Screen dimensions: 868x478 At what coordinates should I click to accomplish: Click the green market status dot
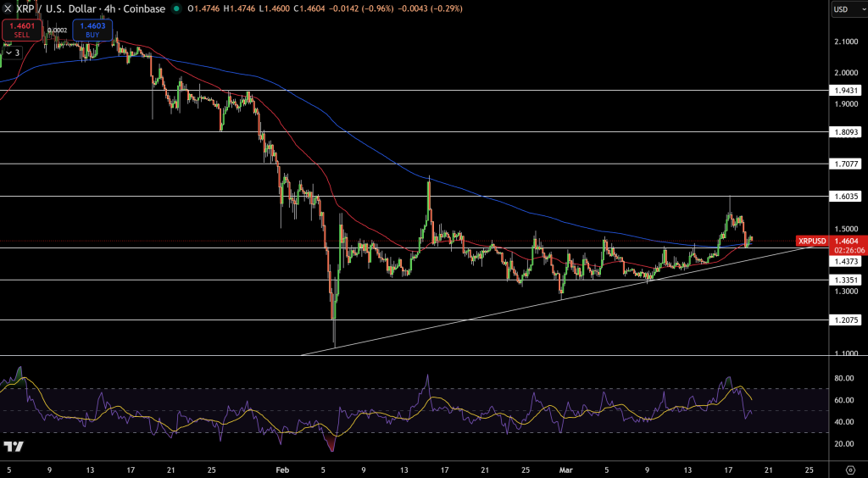(x=176, y=8)
